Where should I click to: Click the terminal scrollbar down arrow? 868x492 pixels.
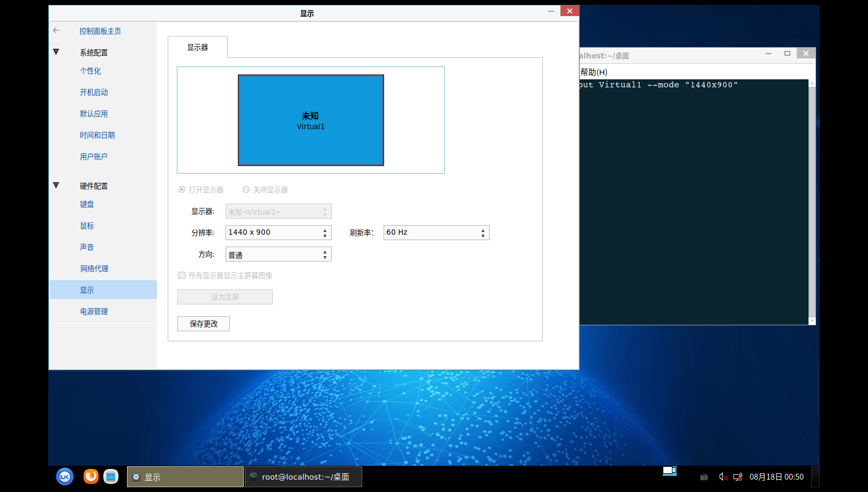coord(812,321)
